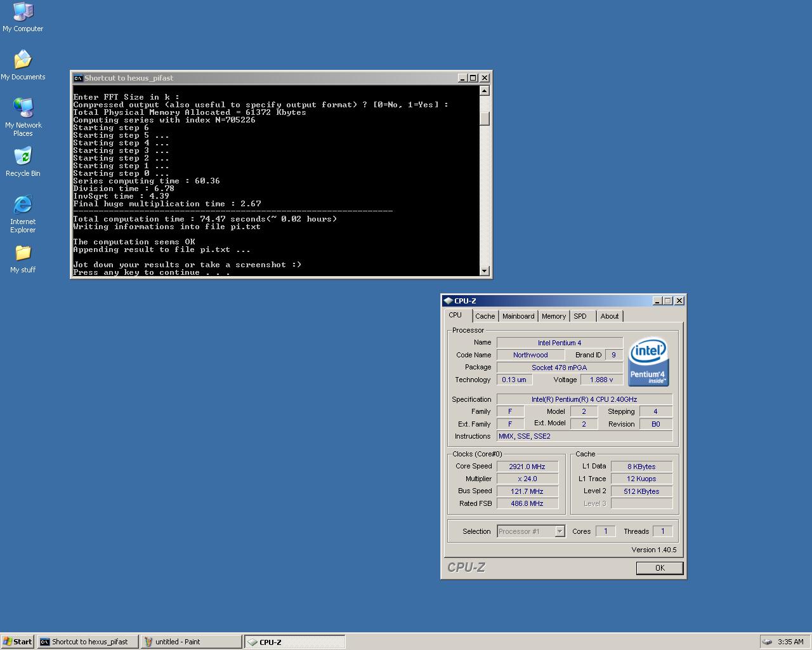
Task: Click the Code Name value 'Northwood'
Action: [x=530, y=355]
